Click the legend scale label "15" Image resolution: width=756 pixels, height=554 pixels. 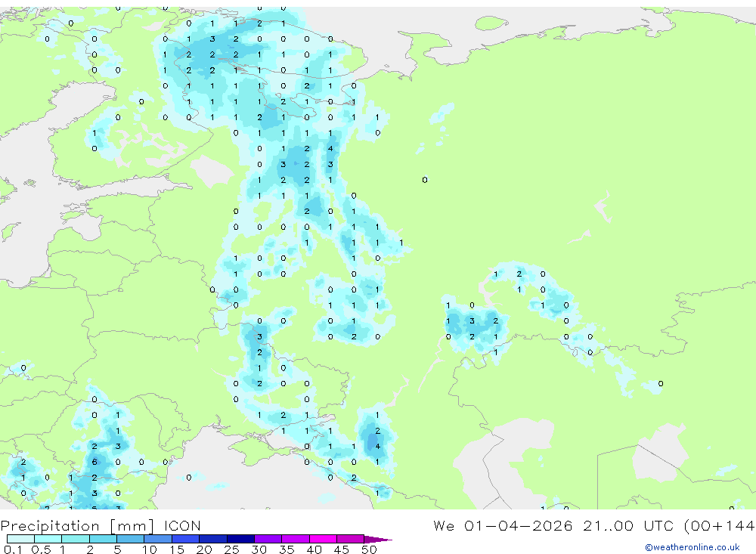click(177, 549)
